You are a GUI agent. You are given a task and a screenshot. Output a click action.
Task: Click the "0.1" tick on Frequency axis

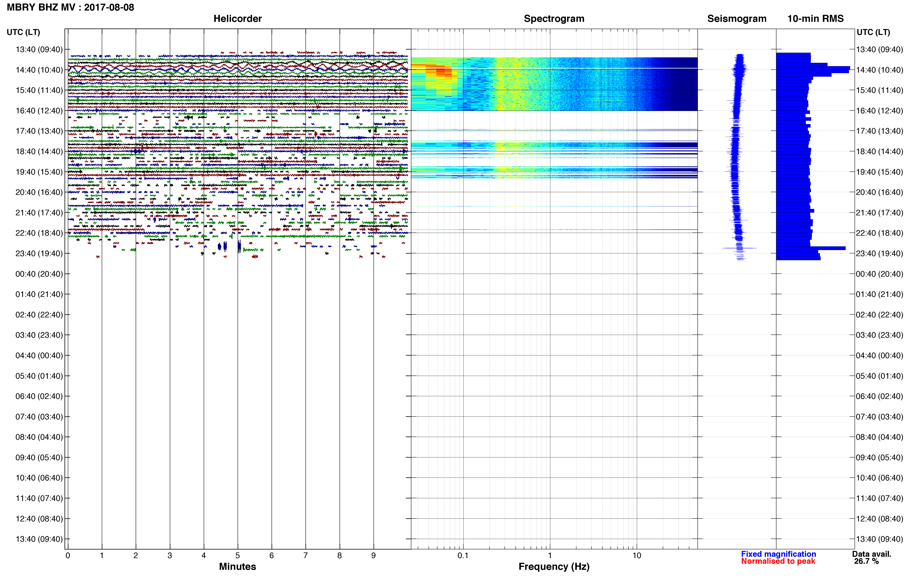coord(463,556)
